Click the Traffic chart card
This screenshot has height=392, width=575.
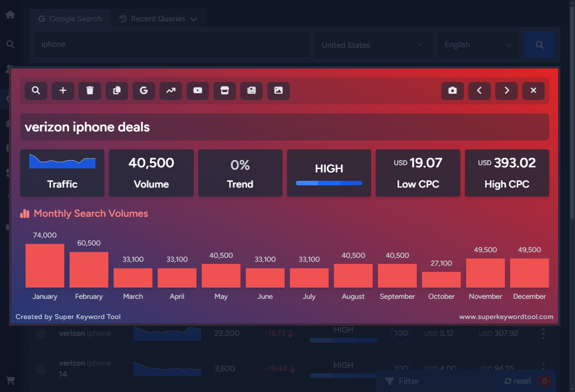tap(62, 173)
